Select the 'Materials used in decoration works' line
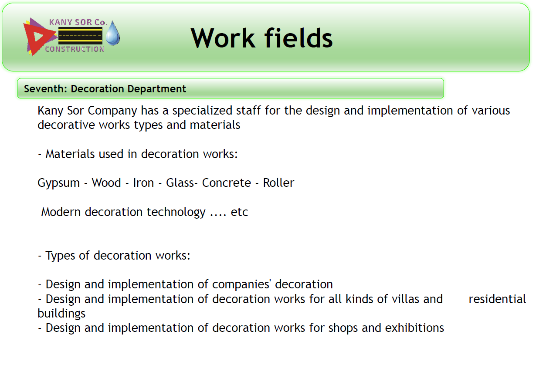536x392 pixels. point(138,154)
